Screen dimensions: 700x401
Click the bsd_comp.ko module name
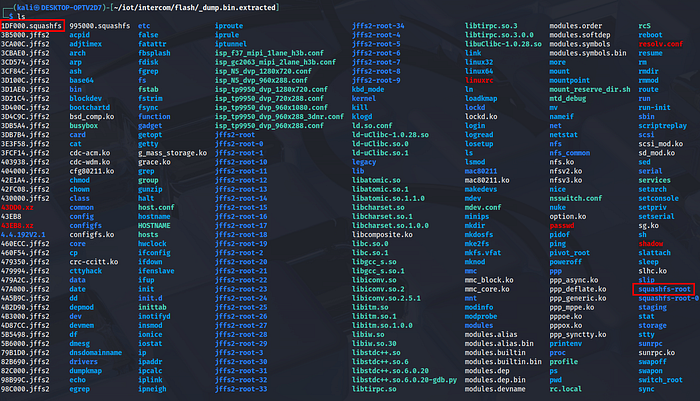coord(92,117)
